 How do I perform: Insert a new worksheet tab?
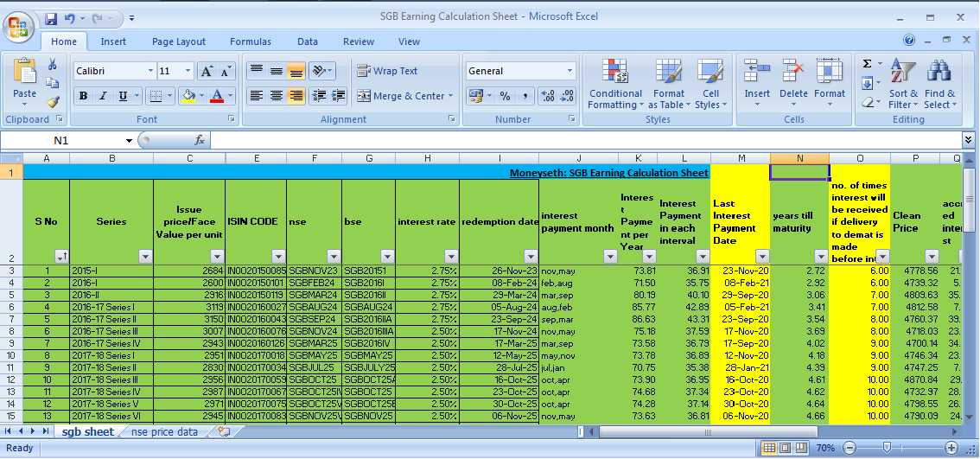click(x=224, y=431)
